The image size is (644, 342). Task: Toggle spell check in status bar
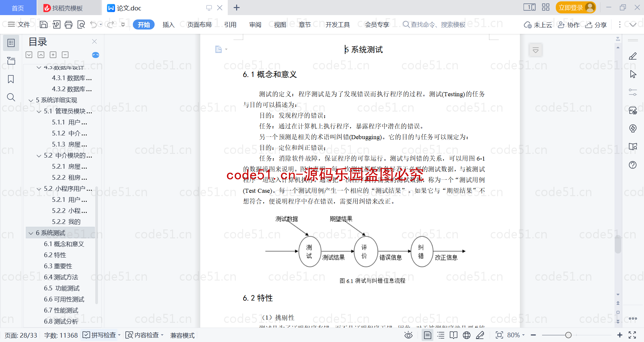102,335
